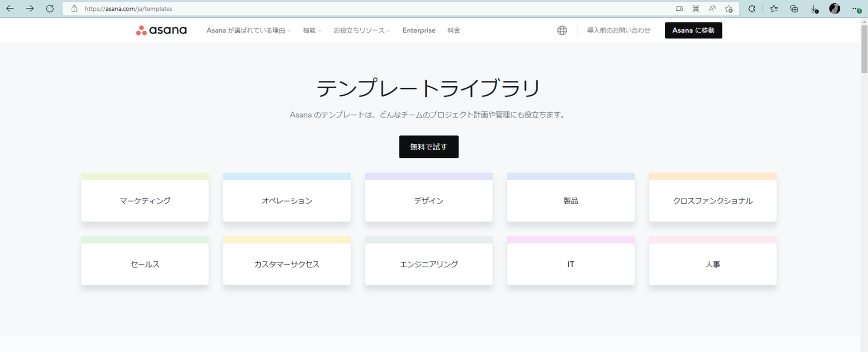This screenshot has width=868, height=352.
Task: Go back to the previous page
Action: click(x=10, y=8)
